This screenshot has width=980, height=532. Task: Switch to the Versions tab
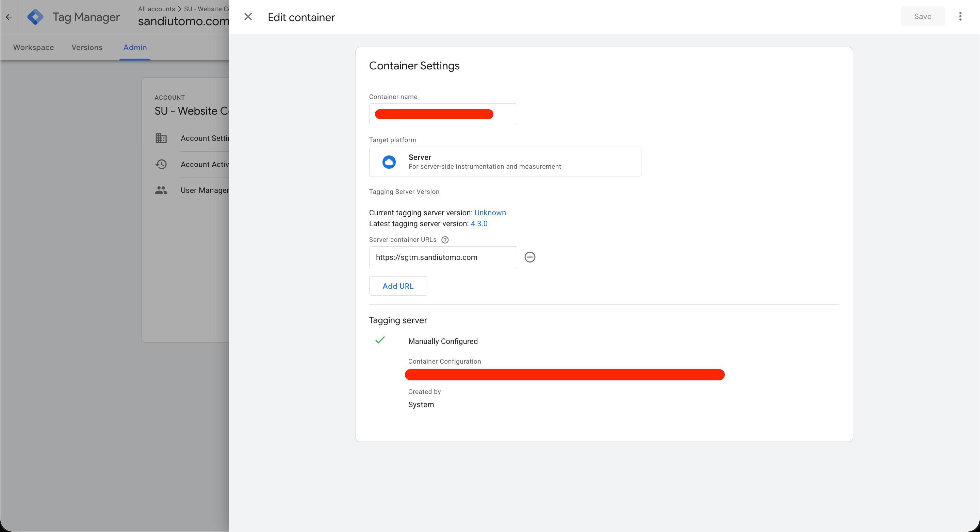click(87, 47)
